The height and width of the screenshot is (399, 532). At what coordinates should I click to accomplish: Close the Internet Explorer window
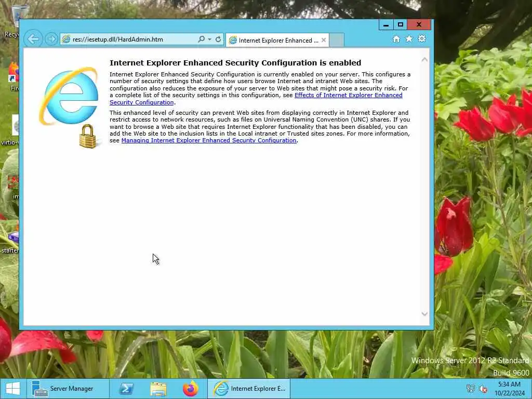[x=419, y=25]
